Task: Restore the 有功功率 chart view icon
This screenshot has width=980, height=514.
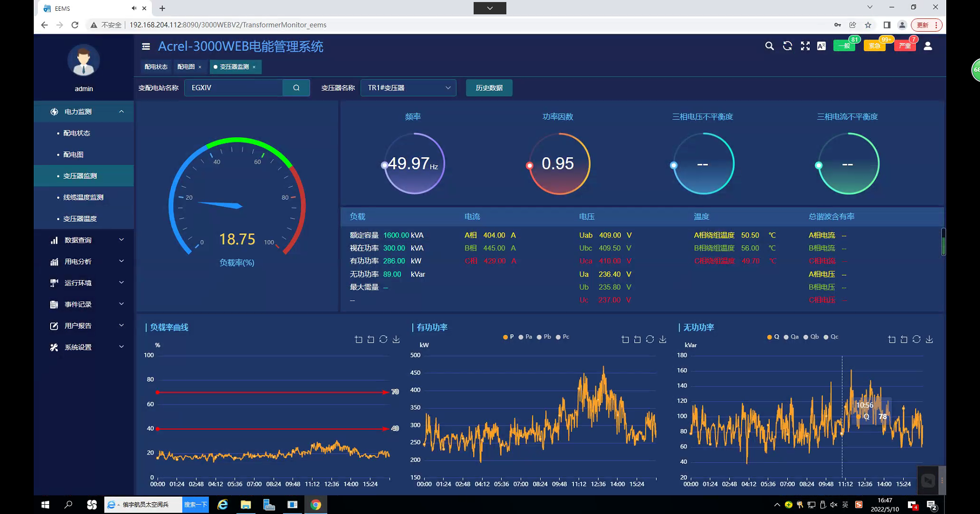Action: [650, 339]
